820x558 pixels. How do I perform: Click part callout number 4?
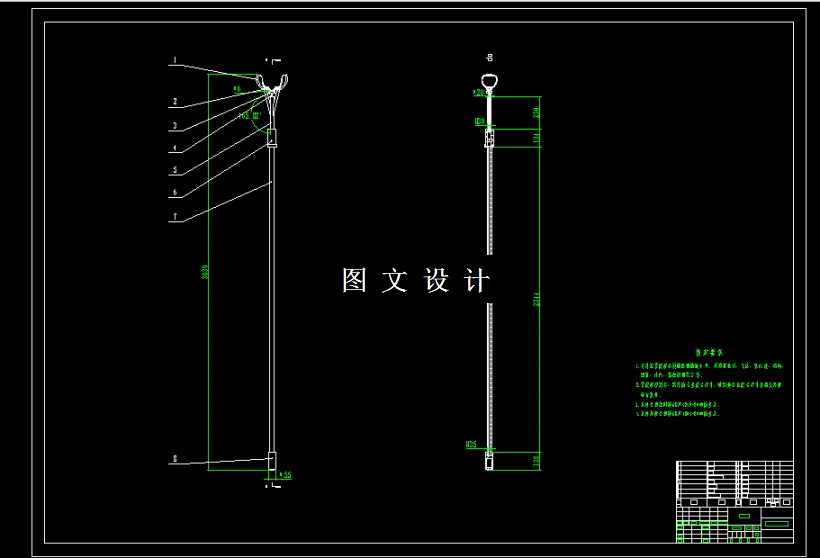(175, 148)
